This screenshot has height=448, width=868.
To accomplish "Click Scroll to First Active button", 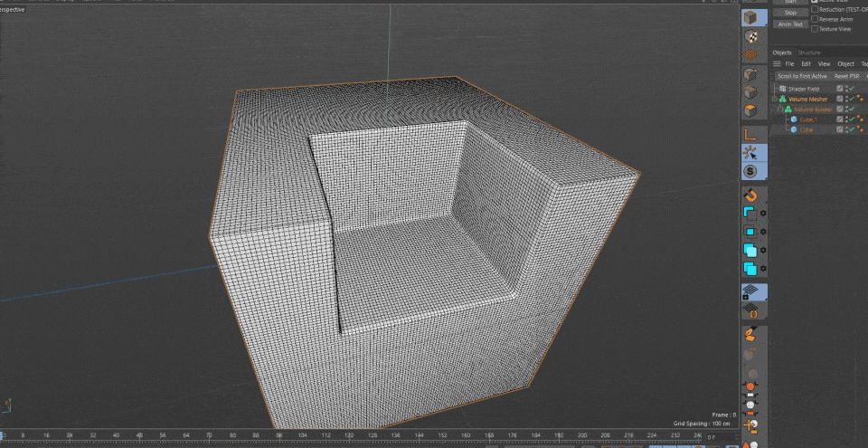I will click(x=802, y=76).
